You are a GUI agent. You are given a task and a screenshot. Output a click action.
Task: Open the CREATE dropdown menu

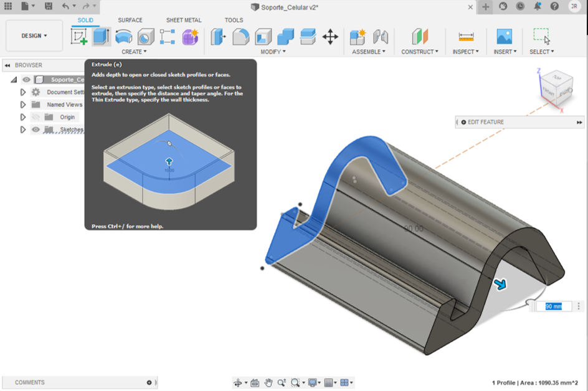coord(134,52)
